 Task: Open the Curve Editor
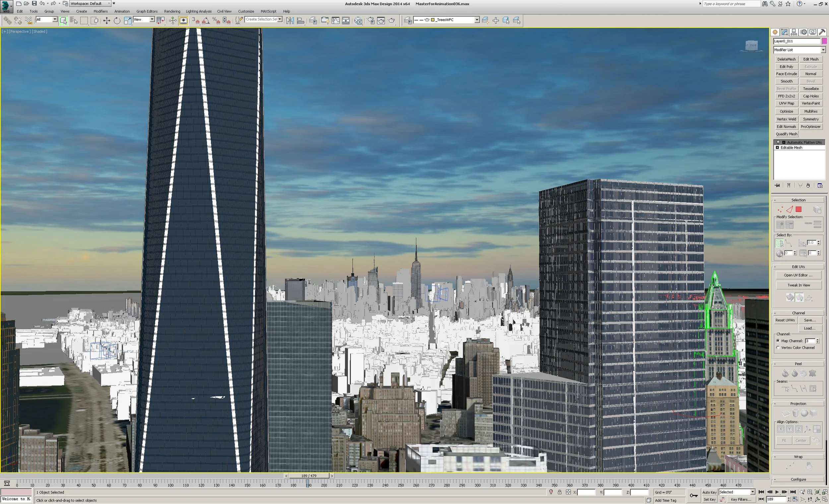coord(336,21)
